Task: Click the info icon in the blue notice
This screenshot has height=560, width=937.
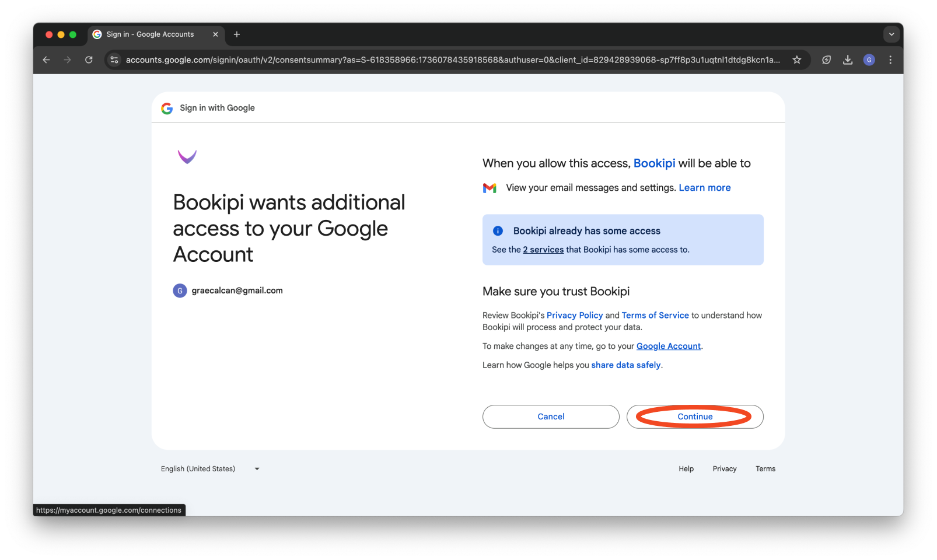Action: click(498, 230)
